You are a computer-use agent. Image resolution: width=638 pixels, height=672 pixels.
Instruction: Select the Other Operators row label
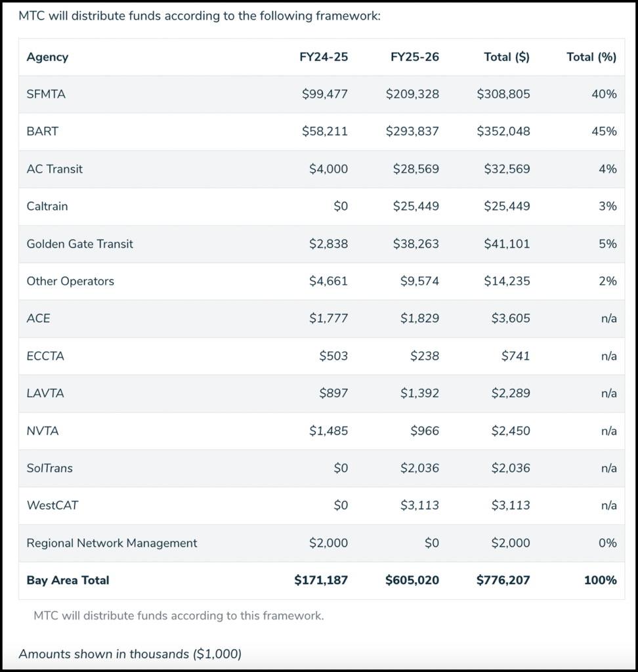[70, 281]
